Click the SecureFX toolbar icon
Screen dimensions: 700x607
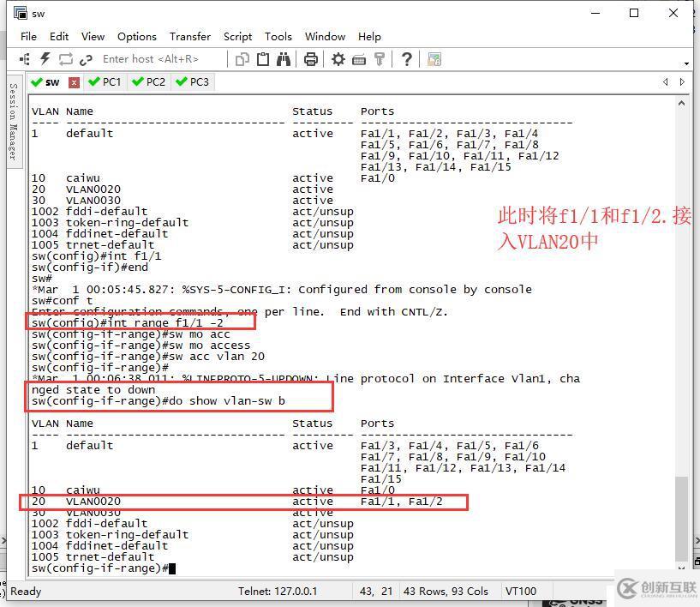coord(434,59)
